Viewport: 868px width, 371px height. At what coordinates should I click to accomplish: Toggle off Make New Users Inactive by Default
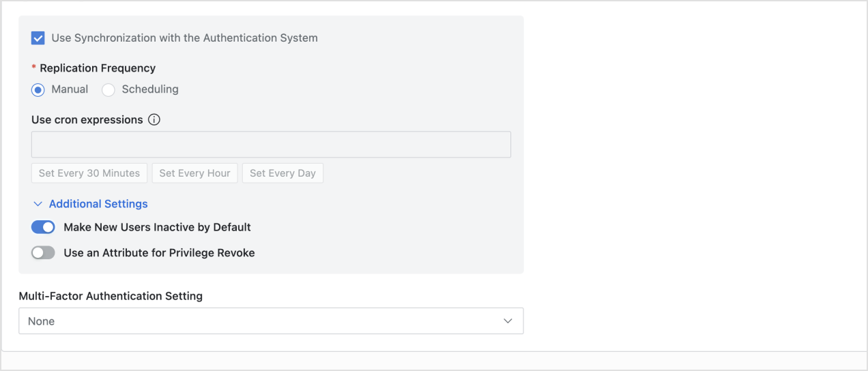tap(43, 227)
